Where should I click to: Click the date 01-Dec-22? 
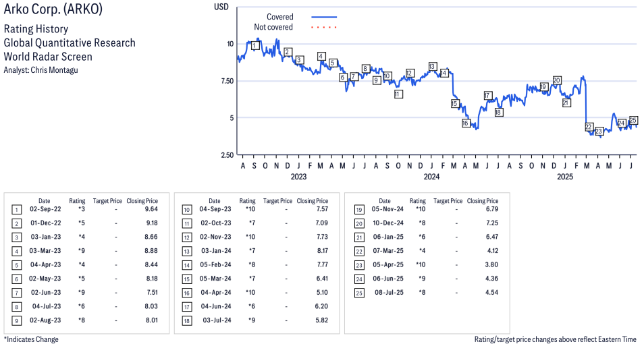46,223
